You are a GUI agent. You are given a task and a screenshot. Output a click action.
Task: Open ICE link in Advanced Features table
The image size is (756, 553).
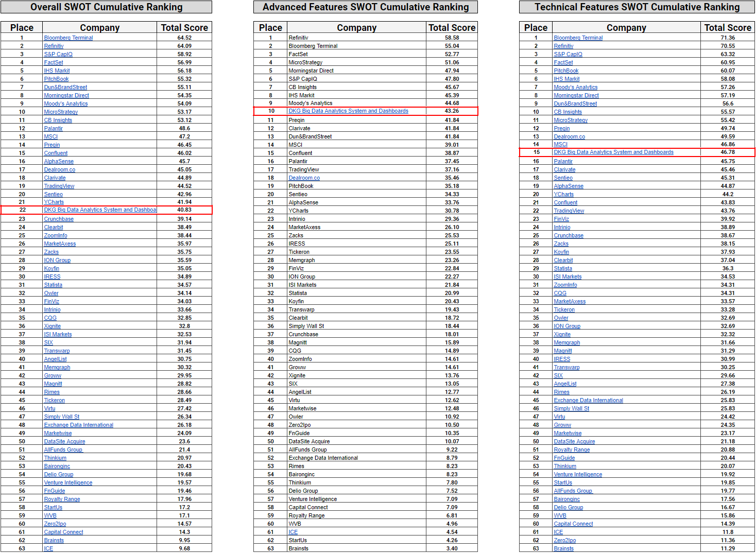coord(293,532)
